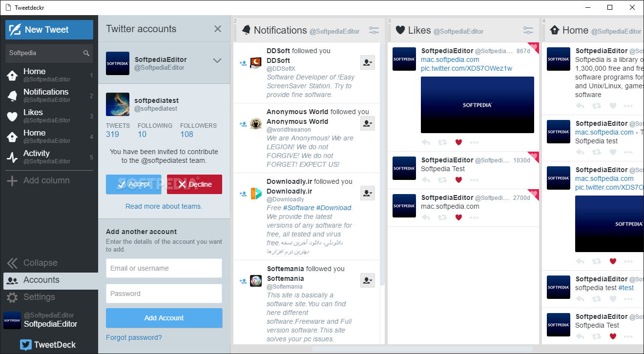The width and height of the screenshot is (644, 354).
Task: Add a new column
Action: 39,180
